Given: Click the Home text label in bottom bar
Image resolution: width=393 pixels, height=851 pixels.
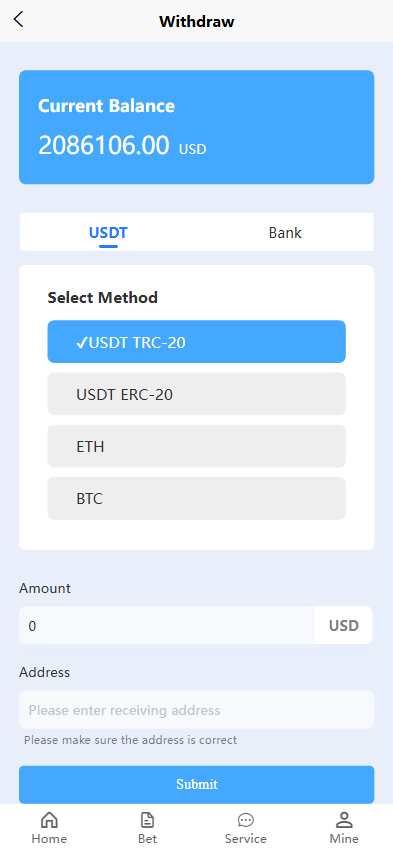Looking at the screenshot, I should (x=49, y=839).
